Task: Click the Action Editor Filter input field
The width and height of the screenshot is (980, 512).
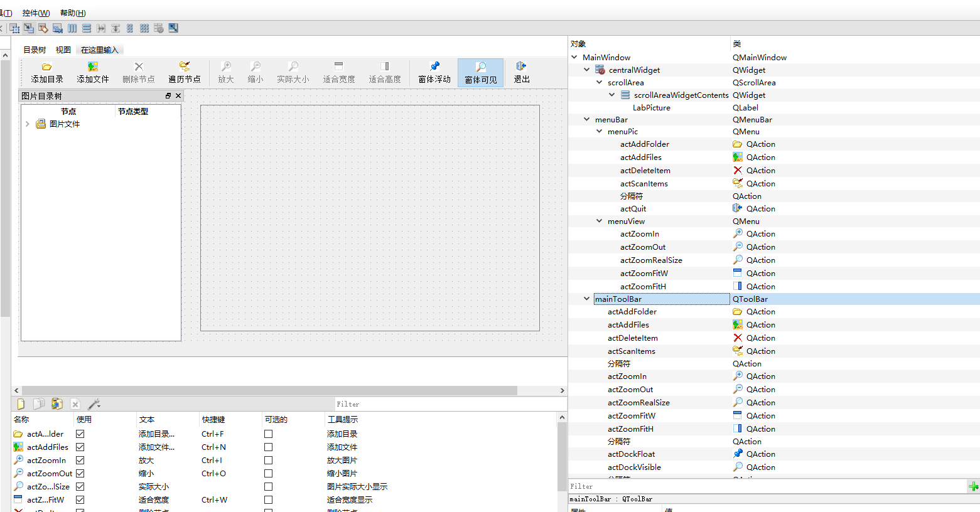Action: [x=439, y=404]
